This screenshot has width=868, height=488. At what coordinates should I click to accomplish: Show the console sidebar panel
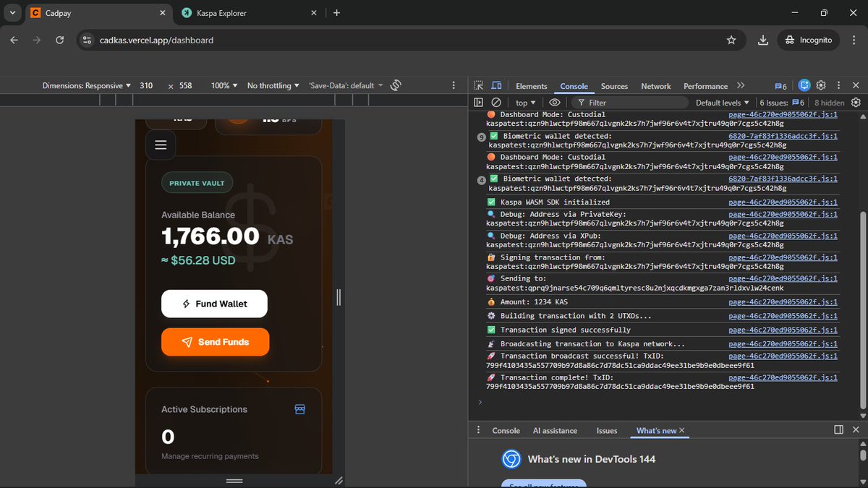(x=478, y=103)
